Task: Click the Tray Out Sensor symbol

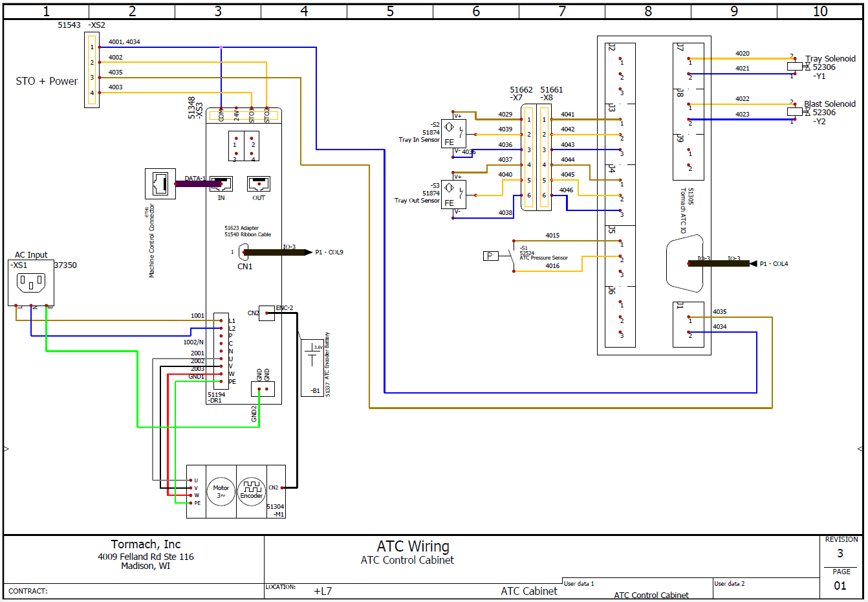Action: (x=453, y=194)
